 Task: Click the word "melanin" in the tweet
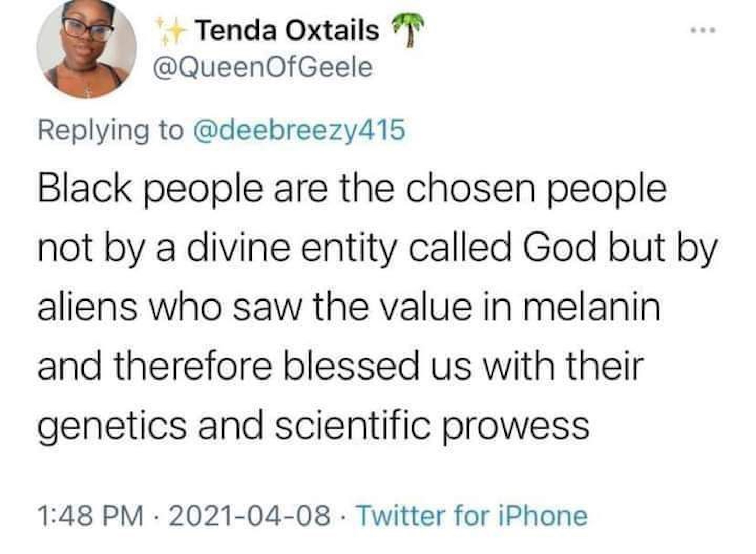(591, 307)
